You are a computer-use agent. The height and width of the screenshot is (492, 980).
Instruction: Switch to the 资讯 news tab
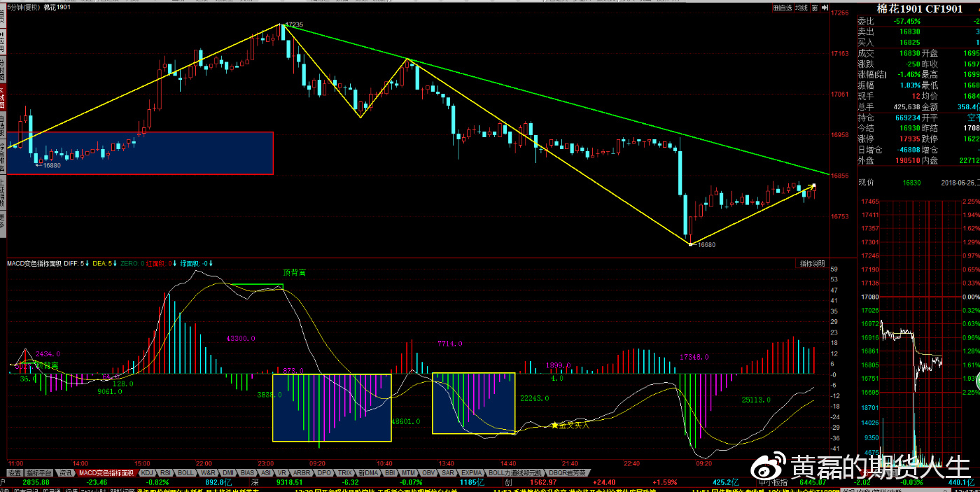[x=65, y=473]
